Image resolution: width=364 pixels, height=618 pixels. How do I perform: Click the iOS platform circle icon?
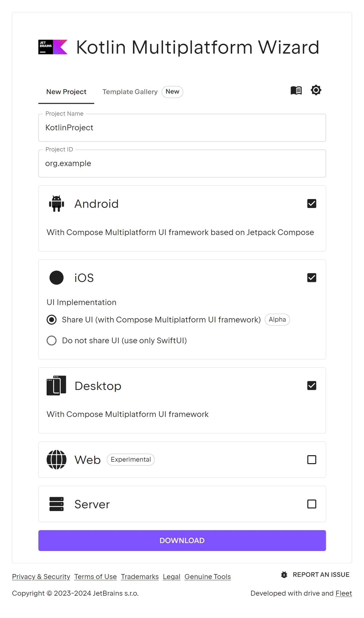[57, 277]
